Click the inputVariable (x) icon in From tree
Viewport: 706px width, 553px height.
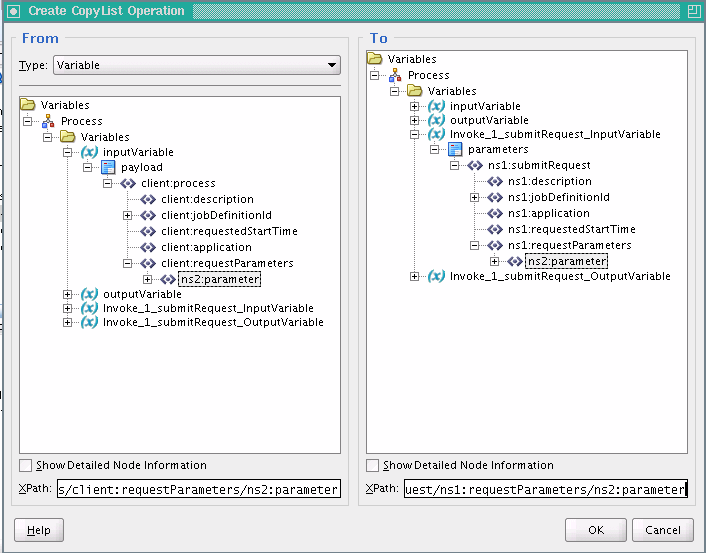point(89,152)
